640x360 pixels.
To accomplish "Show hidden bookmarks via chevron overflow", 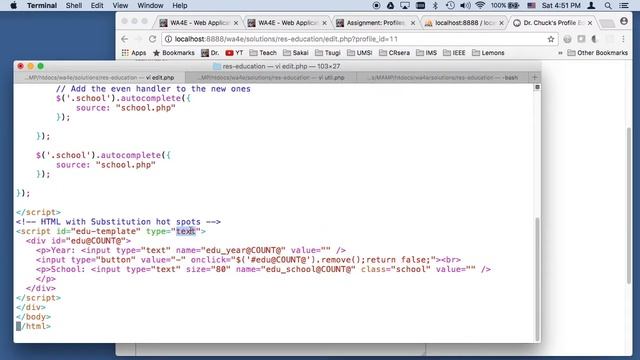I will point(560,53).
